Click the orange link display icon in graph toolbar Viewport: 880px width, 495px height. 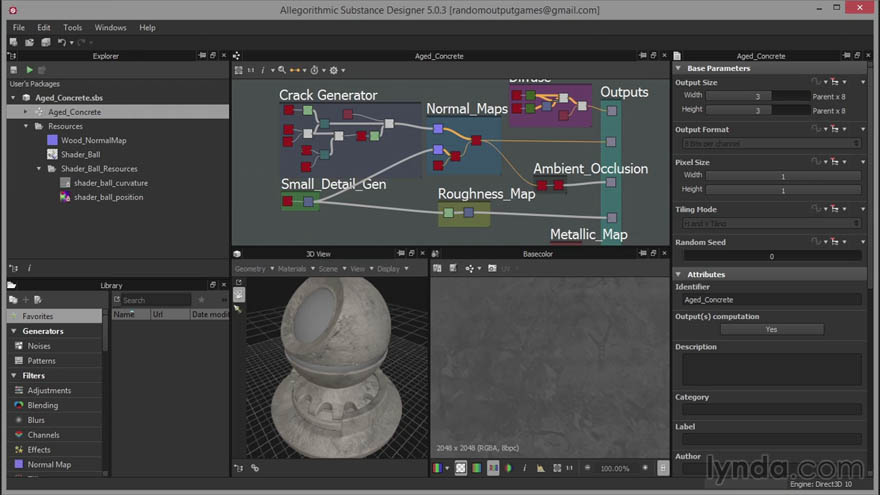[x=295, y=70]
